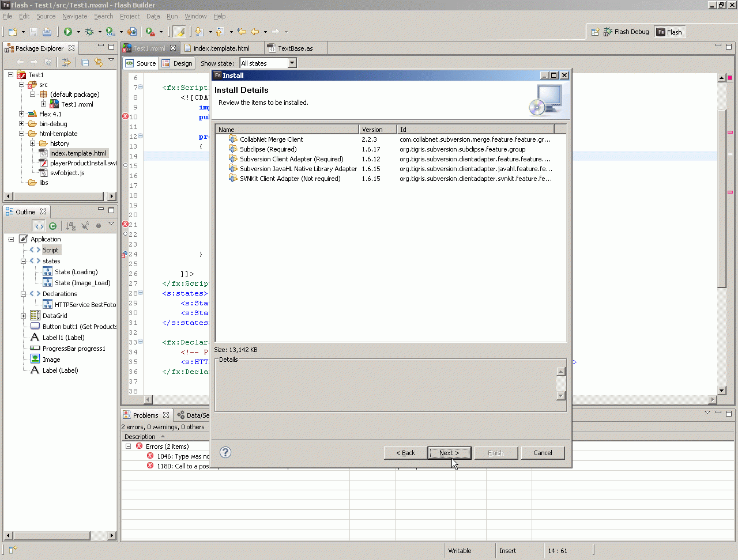Collapse the html-template folder
This screenshot has height=560, width=738.
point(21,134)
